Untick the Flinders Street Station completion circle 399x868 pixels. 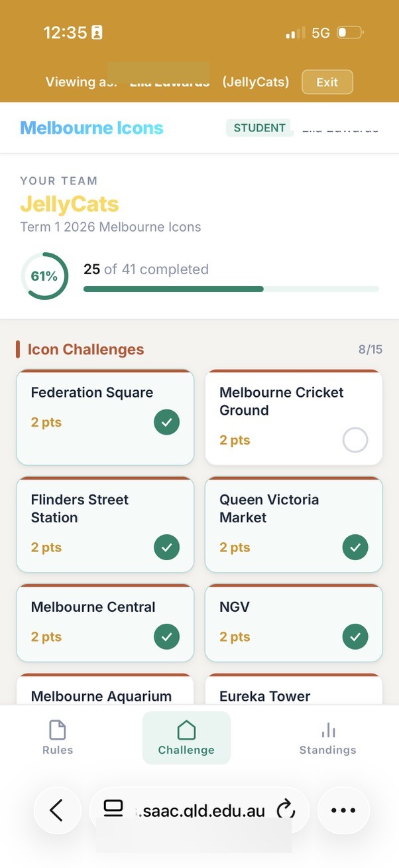[x=166, y=547]
